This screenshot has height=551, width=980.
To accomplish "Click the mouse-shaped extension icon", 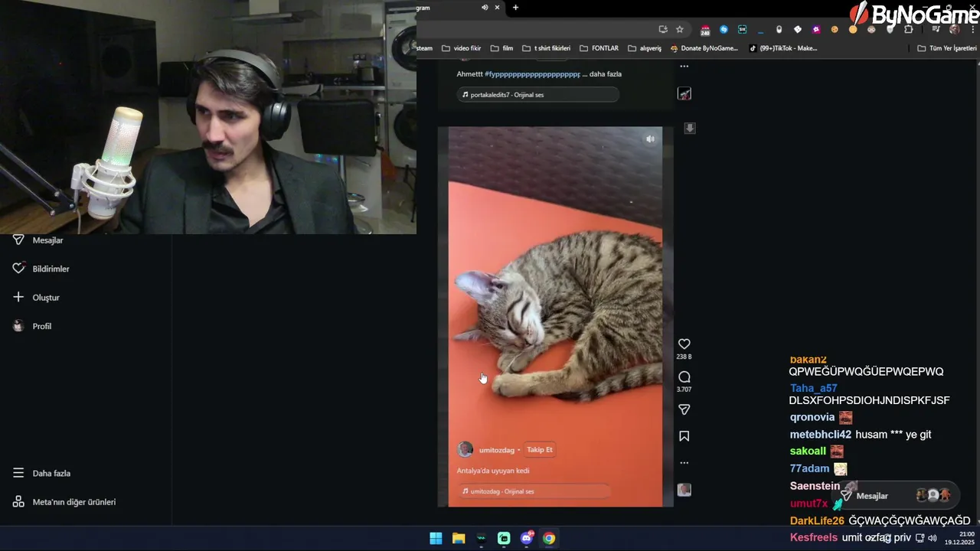I will (779, 30).
